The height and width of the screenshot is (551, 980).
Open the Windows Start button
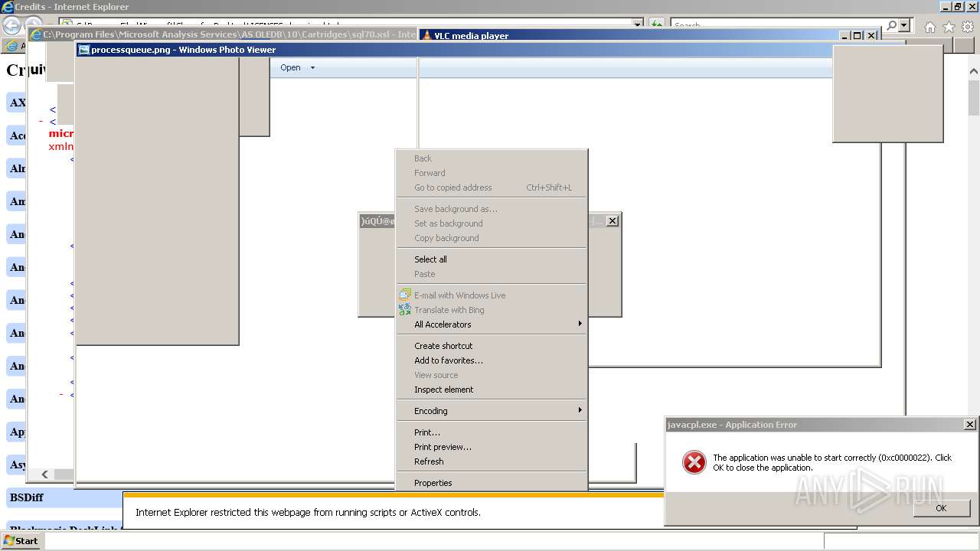(21, 540)
